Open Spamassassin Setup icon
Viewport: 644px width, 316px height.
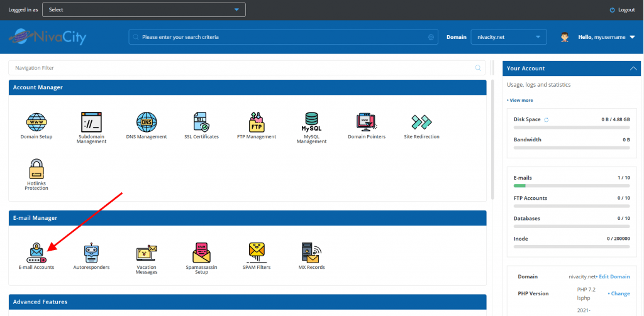(202, 253)
